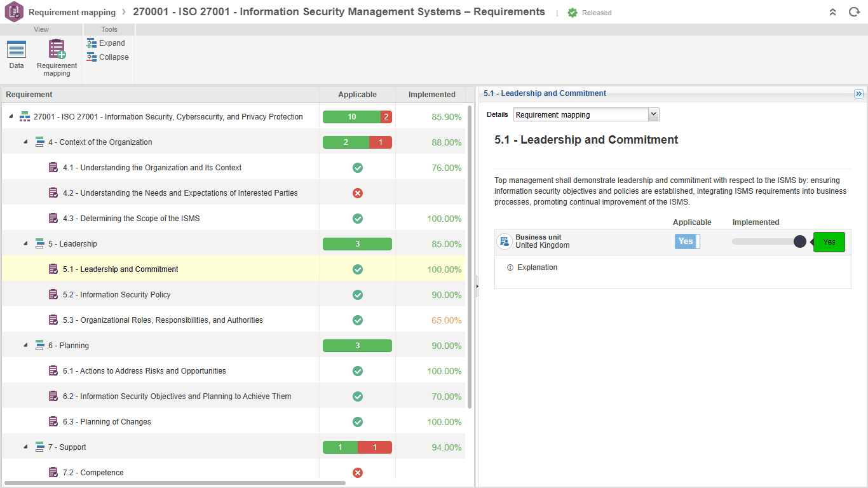The width and height of the screenshot is (868, 488).
Task: Collapse the 7 - Support node
Action: 25,447
